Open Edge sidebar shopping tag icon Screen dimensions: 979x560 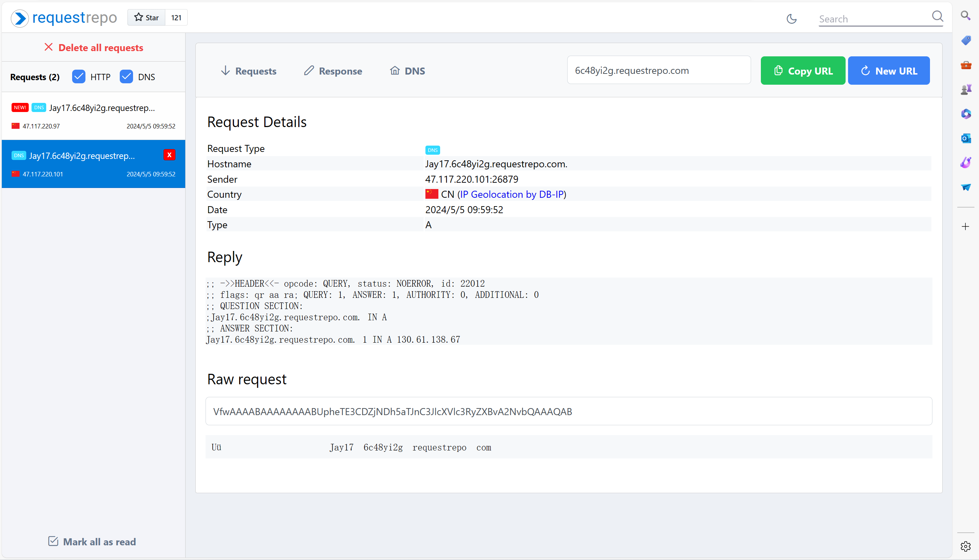[966, 40]
